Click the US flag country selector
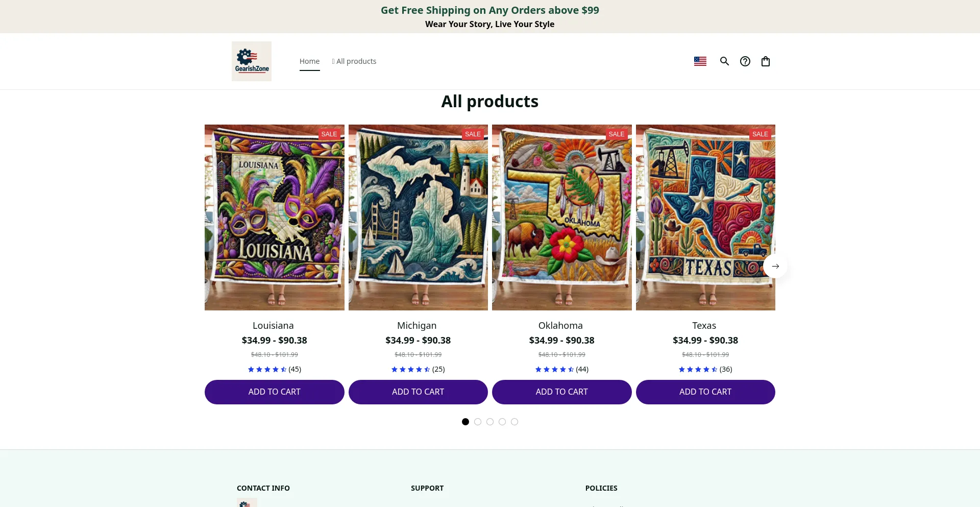The width and height of the screenshot is (980, 507). tap(700, 61)
